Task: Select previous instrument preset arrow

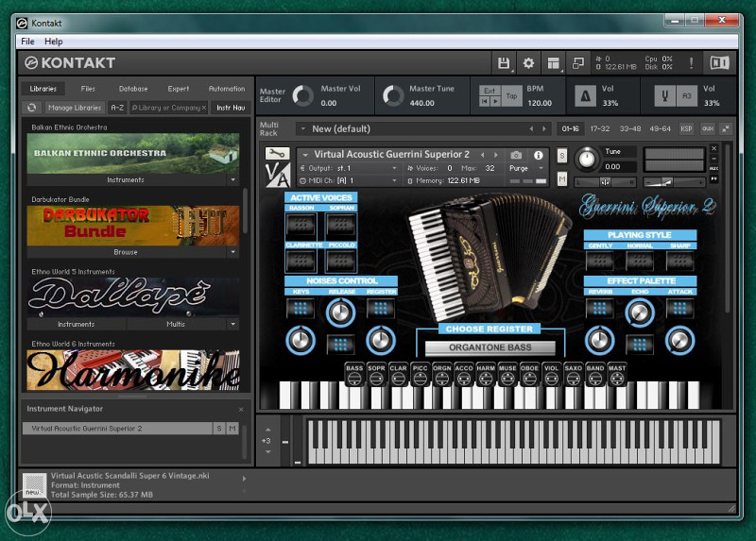Action: click(482, 155)
